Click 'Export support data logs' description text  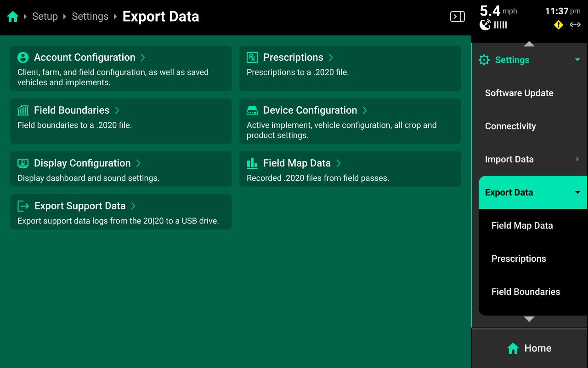pos(118,221)
